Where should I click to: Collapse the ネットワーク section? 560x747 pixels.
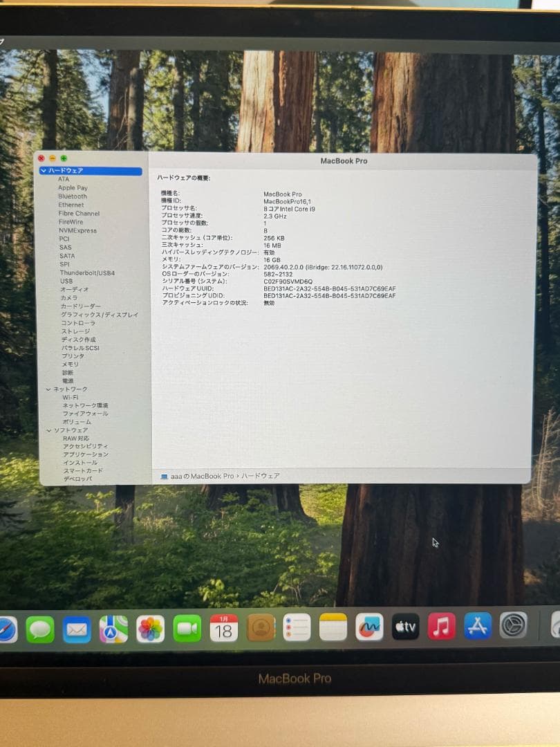[x=49, y=388]
